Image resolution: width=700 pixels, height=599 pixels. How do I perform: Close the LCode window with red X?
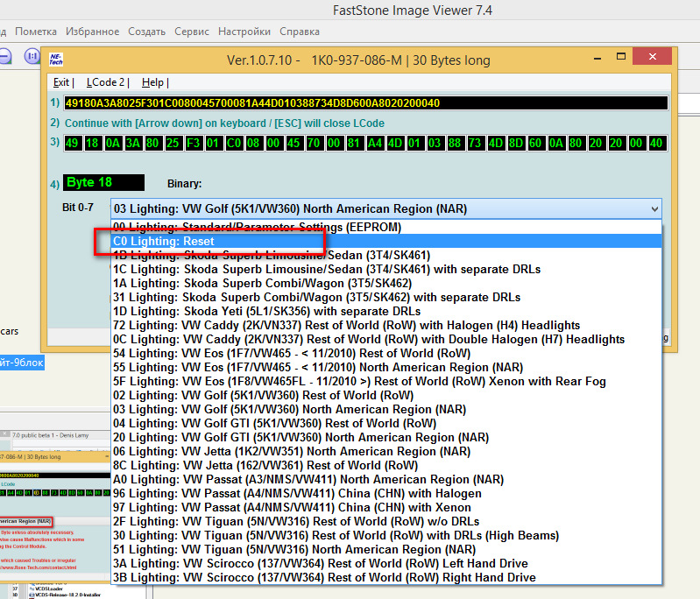click(x=652, y=57)
